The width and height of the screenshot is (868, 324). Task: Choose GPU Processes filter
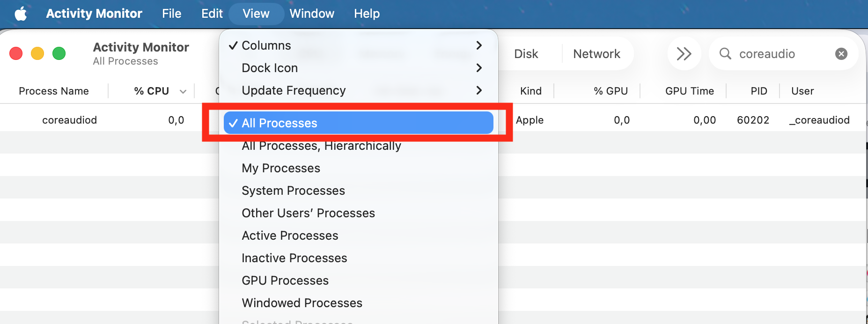click(359, 280)
